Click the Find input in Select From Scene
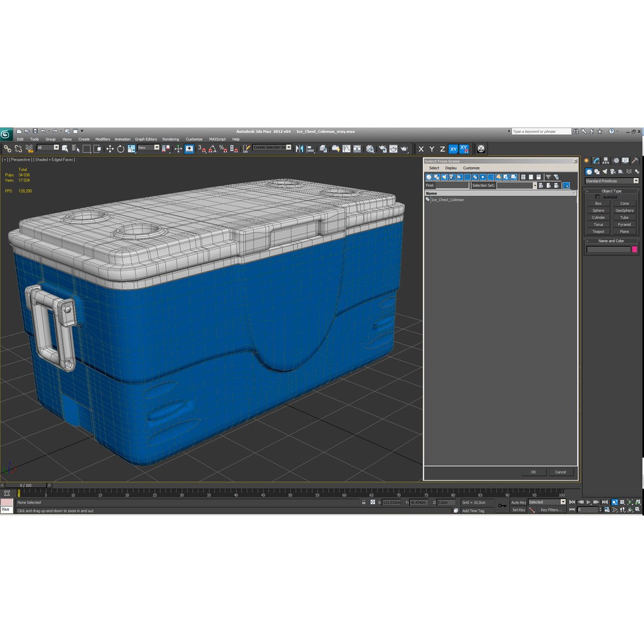The image size is (644, 644). click(x=452, y=185)
